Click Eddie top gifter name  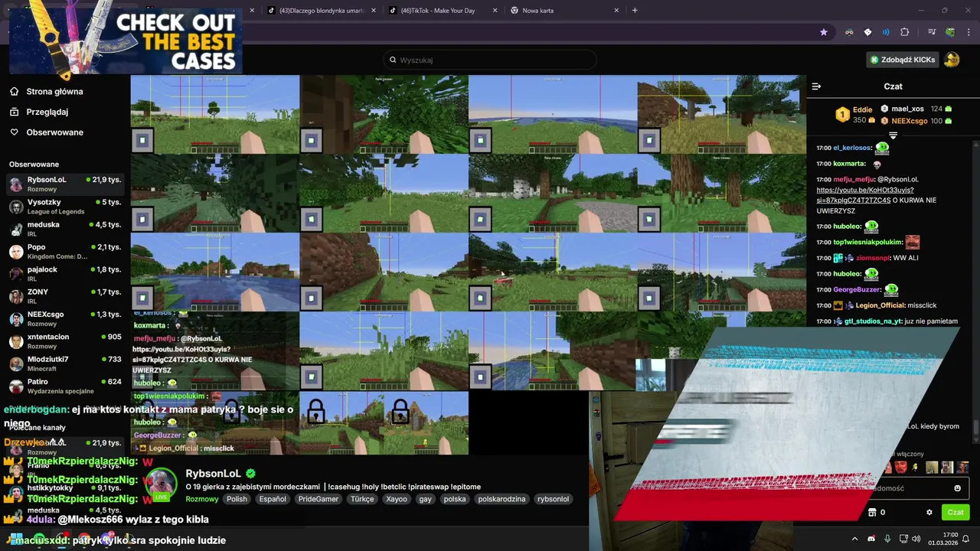862,109
